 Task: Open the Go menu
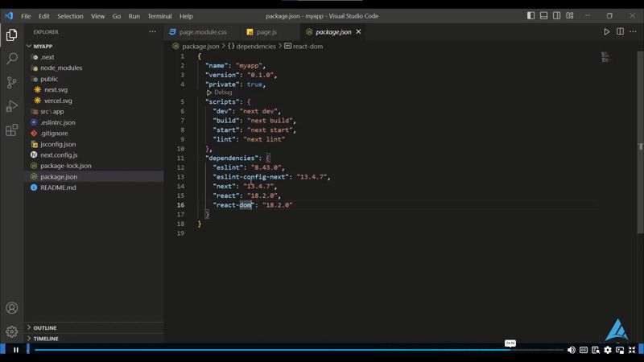[x=117, y=16]
